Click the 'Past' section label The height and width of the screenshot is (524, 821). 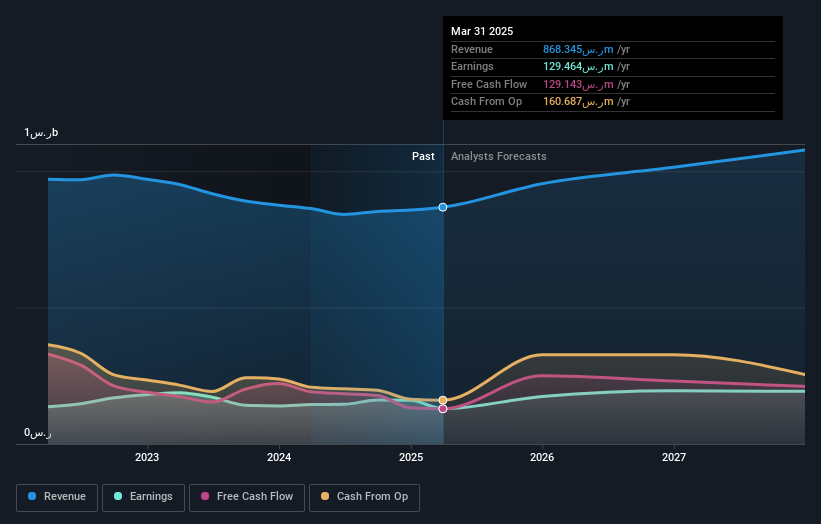[423, 157]
